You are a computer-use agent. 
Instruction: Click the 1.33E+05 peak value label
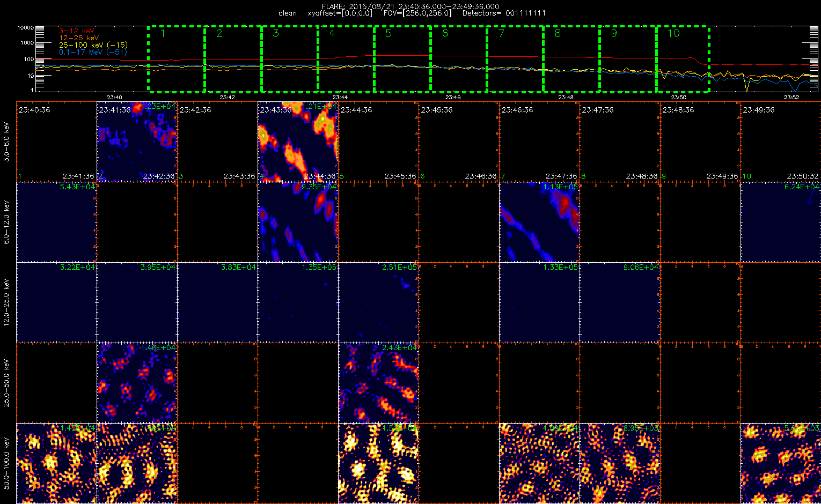(561, 267)
